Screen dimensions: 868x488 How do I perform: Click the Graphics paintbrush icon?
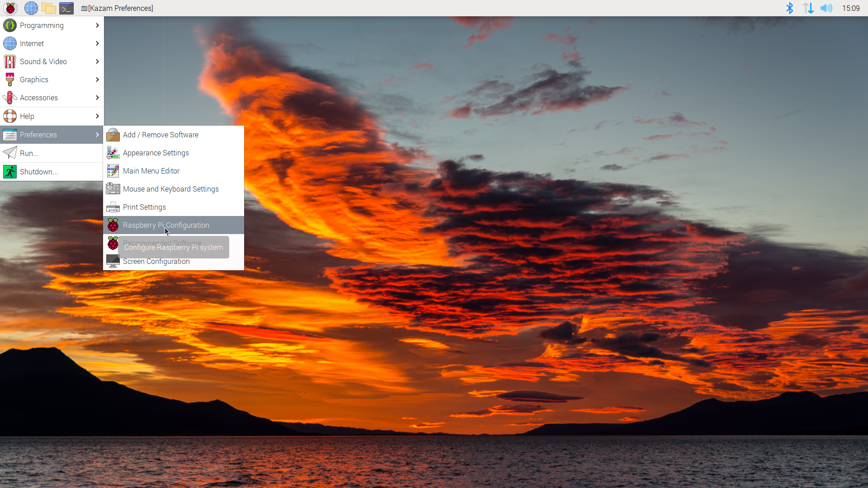pyautogui.click(x=10, y=80)
